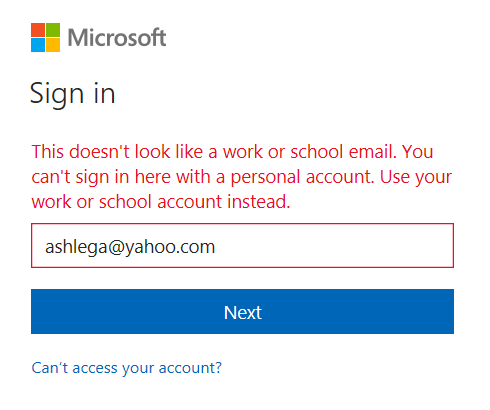Viewport: 490px width, 410px height.
Task: Click the blue square in Microsoft logo
Action: 38,45
